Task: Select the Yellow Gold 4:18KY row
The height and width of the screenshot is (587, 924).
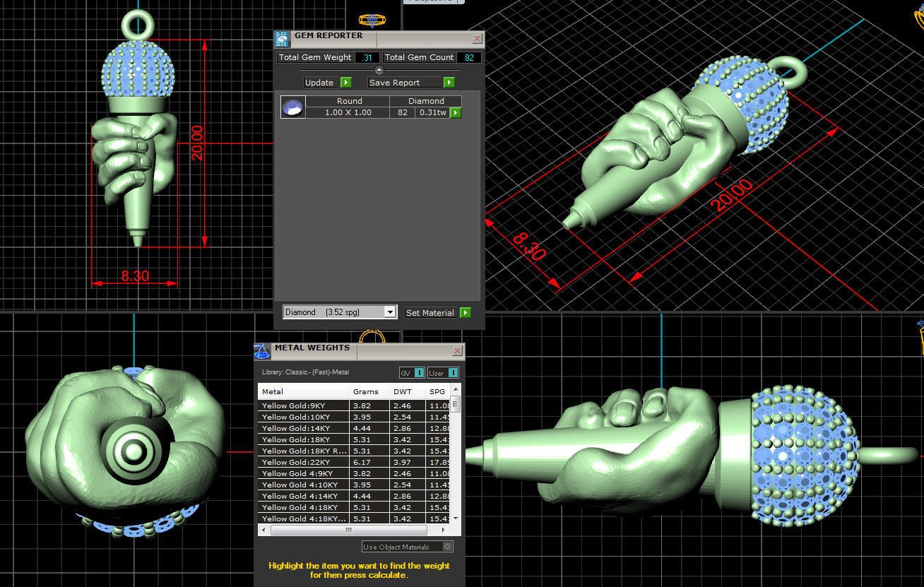Action: point(354,507)
